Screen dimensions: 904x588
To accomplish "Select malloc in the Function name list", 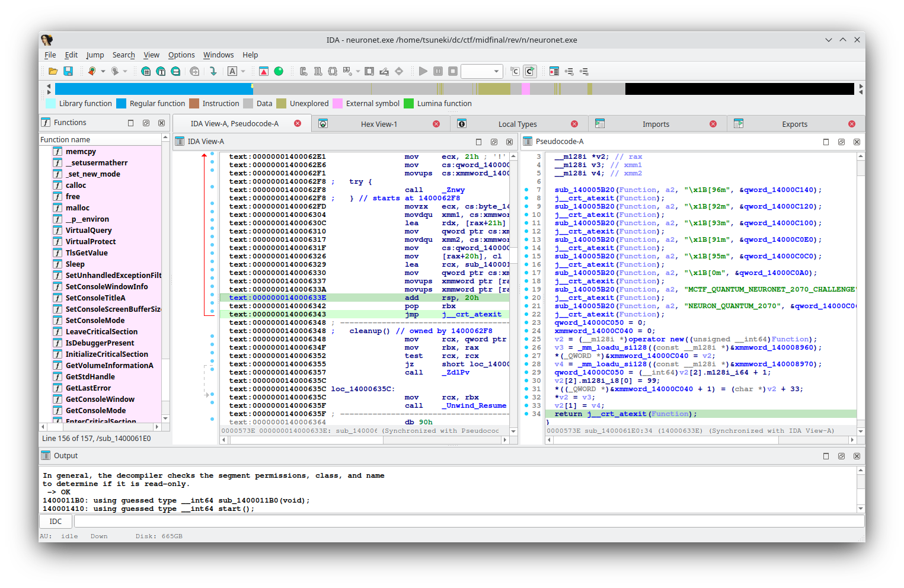I will pyautogui.click(x=78, y=207).
